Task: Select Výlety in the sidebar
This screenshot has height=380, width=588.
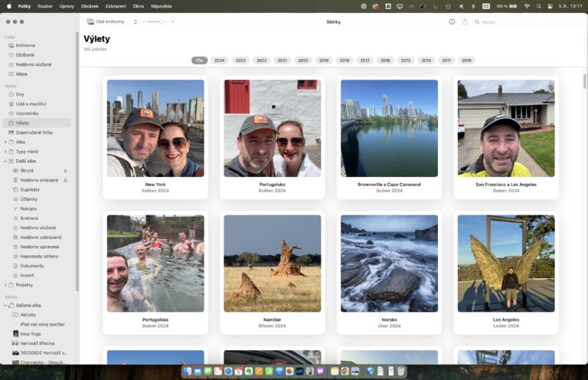Action: pos(37,123)
